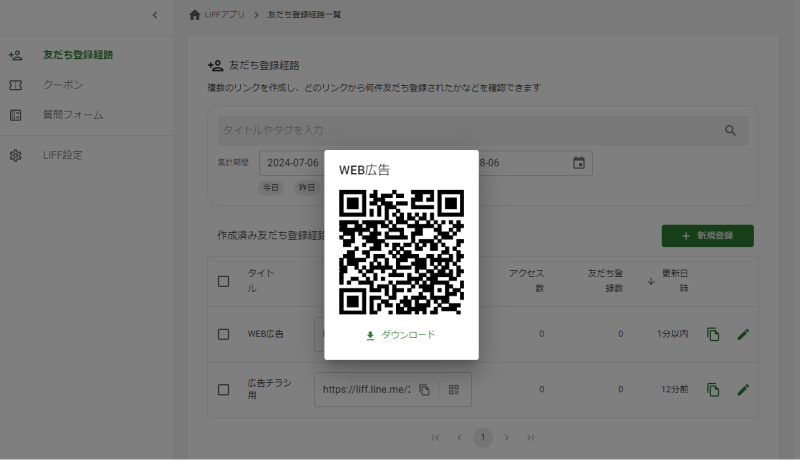The height and width of the screenshot is (460, 800).
Task: Click the question form icon in the sidebar
Action: 15,115
